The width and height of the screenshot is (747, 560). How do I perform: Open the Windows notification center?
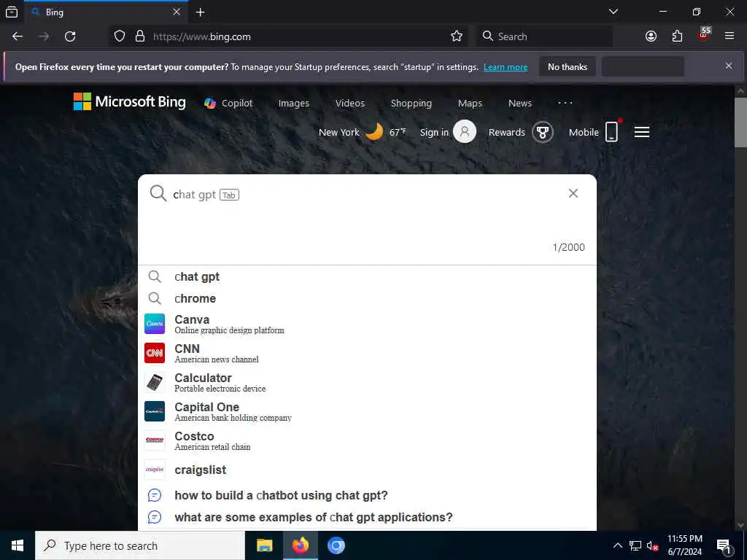[x=724, y=546]
